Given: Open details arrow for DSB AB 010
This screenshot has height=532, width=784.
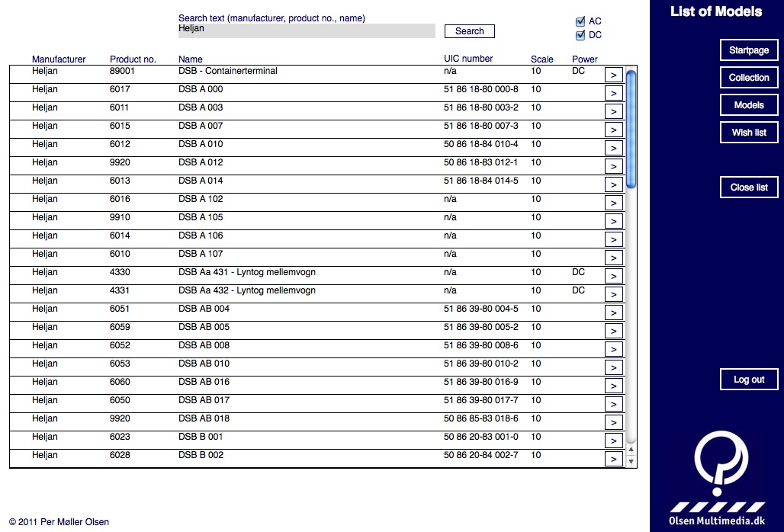Looking at the screenshot, I should [613, 367].
